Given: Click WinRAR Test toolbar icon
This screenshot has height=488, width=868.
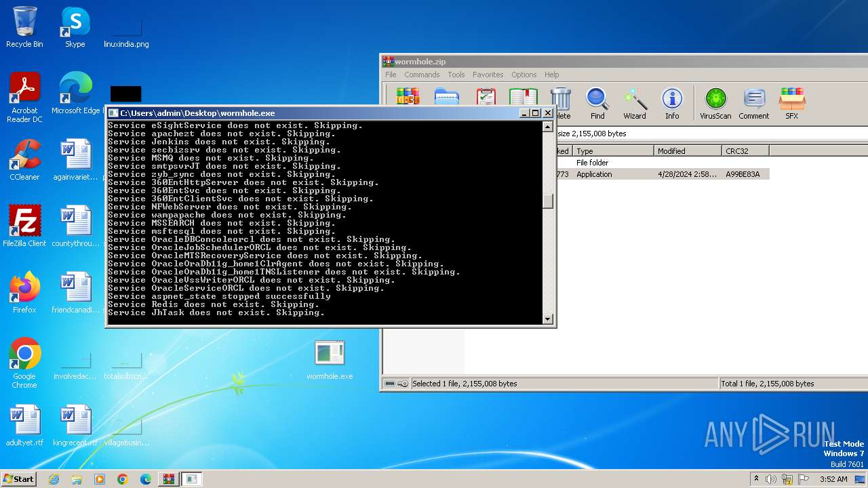Looking at the screenshot, I should (486, 96).
